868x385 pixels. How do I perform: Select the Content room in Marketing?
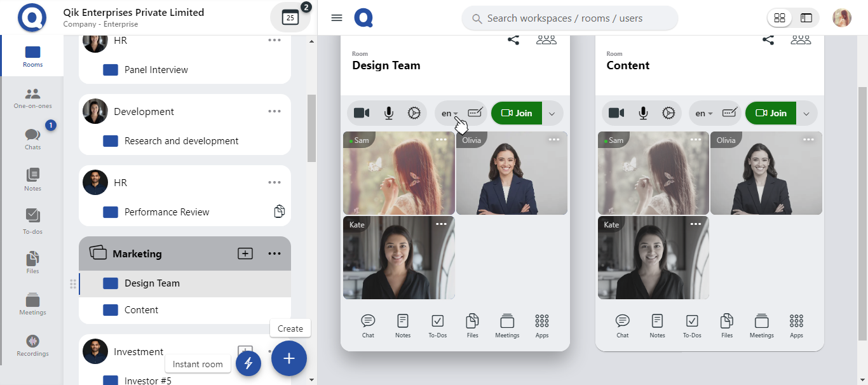[x=142, y=310]
